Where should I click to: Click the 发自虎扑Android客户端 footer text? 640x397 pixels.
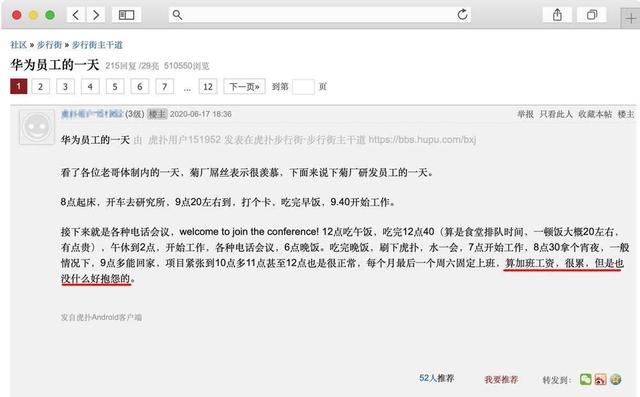coord(101,317)
